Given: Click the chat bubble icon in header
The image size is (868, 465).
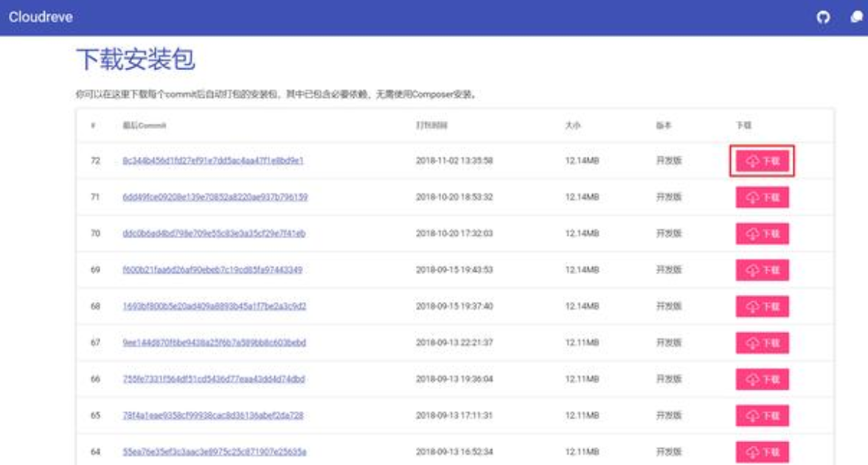Looking at the screenshot, I should point(856,17).
